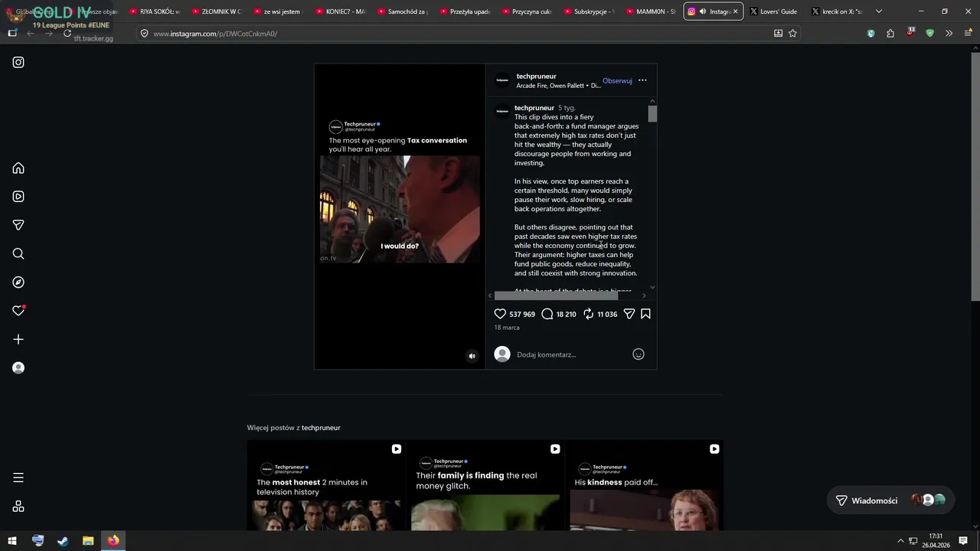Switch to ze wsi jestem tab

[x=278, y=11]
